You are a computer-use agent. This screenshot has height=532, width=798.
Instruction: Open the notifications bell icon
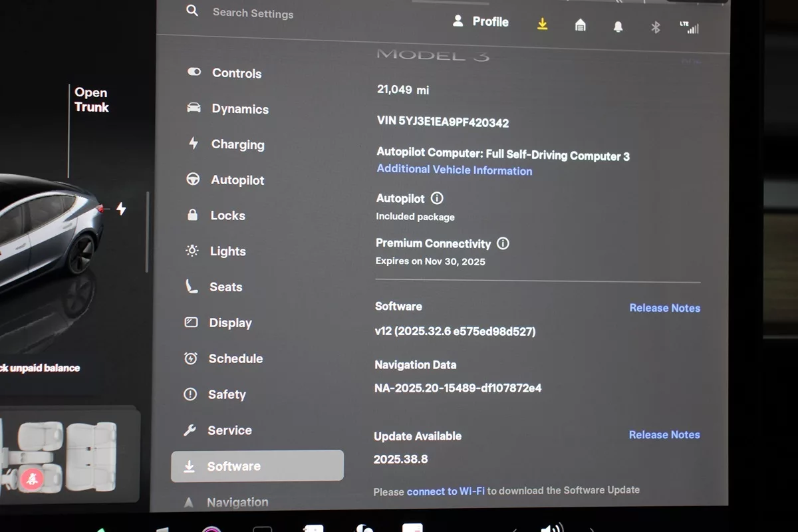618,27
